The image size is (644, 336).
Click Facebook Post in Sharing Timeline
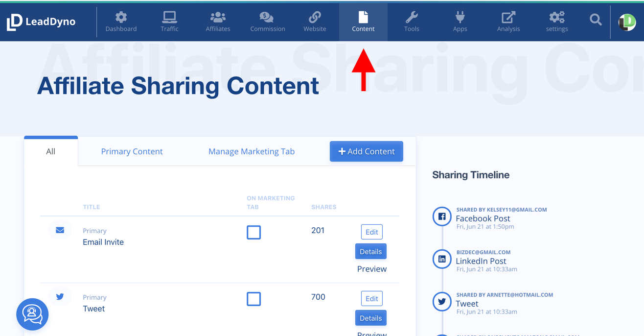click(483, 218)
